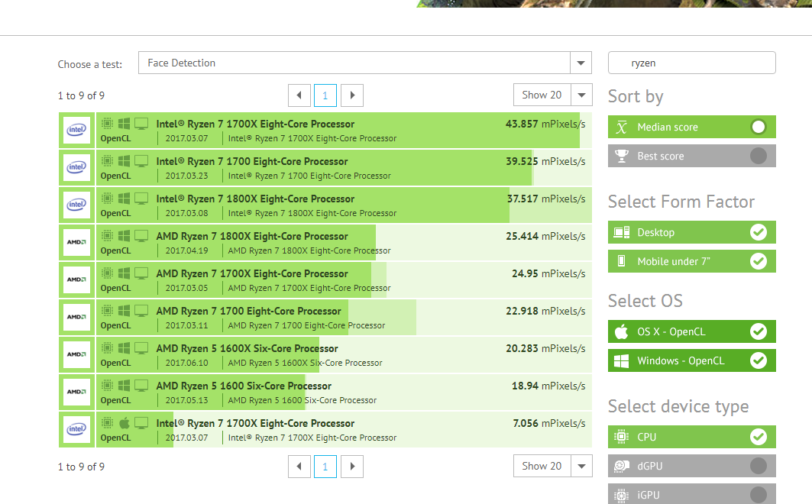Open the AMD Ryzen 5 1600X Six-Core Processor result
812x504 pixels.
click(247, 348)
